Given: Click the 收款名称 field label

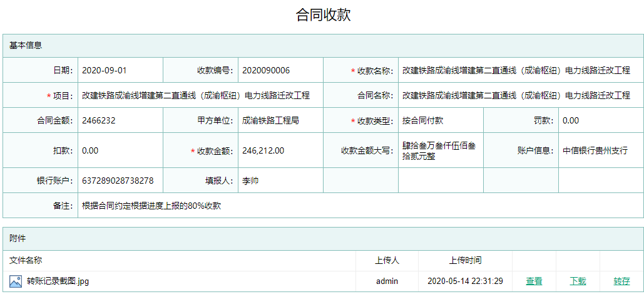Looking at the screenshot, I should 376,70.
